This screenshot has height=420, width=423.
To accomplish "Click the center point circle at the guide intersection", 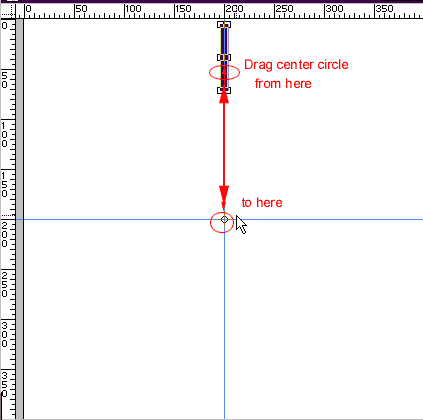I will click(224, 220).
